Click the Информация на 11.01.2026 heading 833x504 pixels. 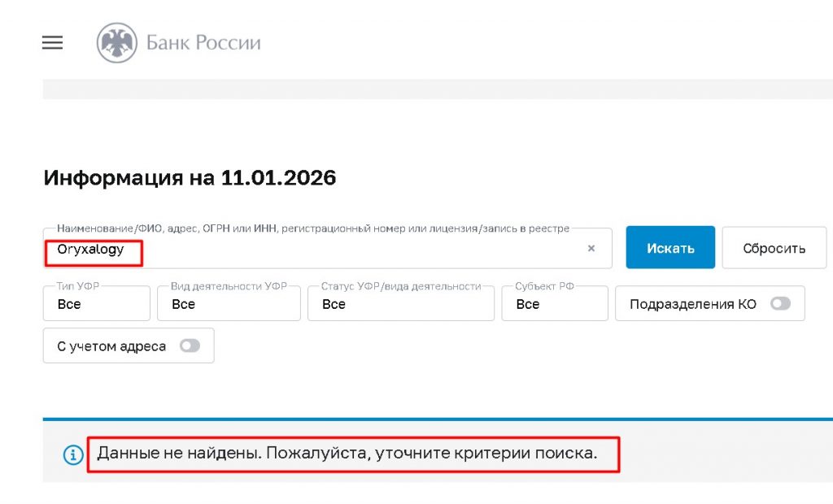(190, 177)
